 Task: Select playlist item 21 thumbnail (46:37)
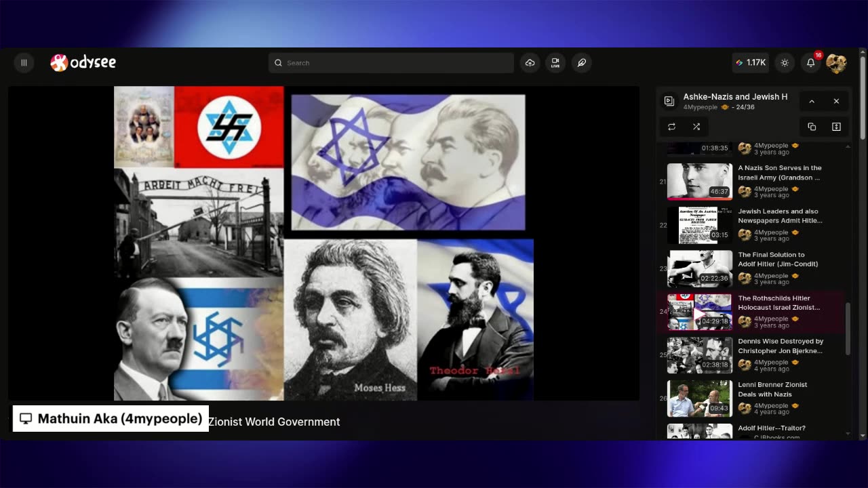(x=700, y=181)
